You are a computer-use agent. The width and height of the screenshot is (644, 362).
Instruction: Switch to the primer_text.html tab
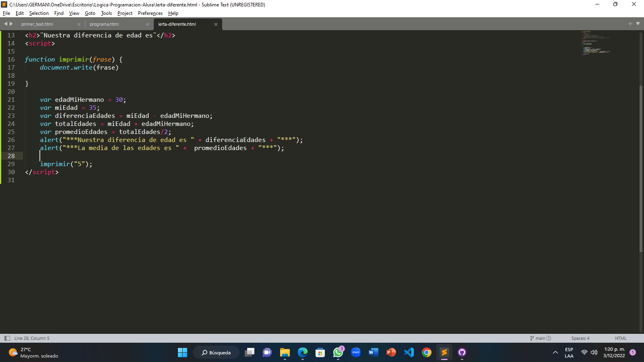pos(37,24)
